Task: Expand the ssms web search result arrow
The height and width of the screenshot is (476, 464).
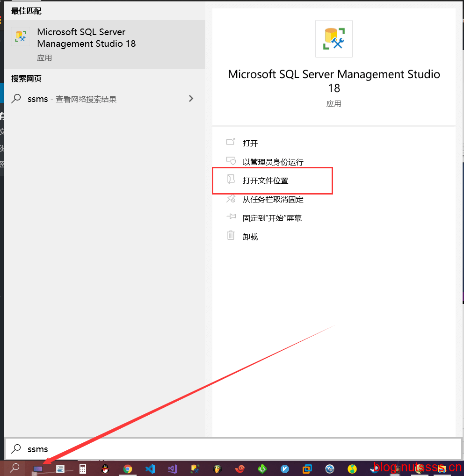Action: 191,99
